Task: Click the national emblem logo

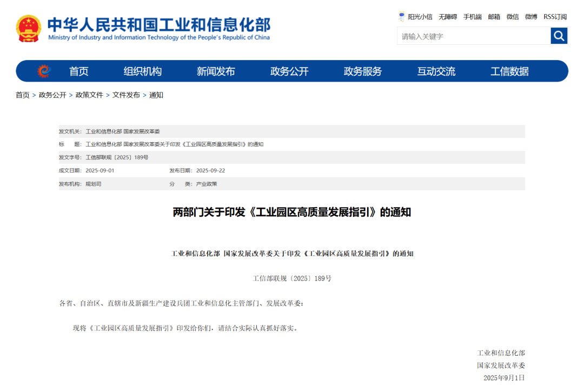Action: [x=28, y=28]
